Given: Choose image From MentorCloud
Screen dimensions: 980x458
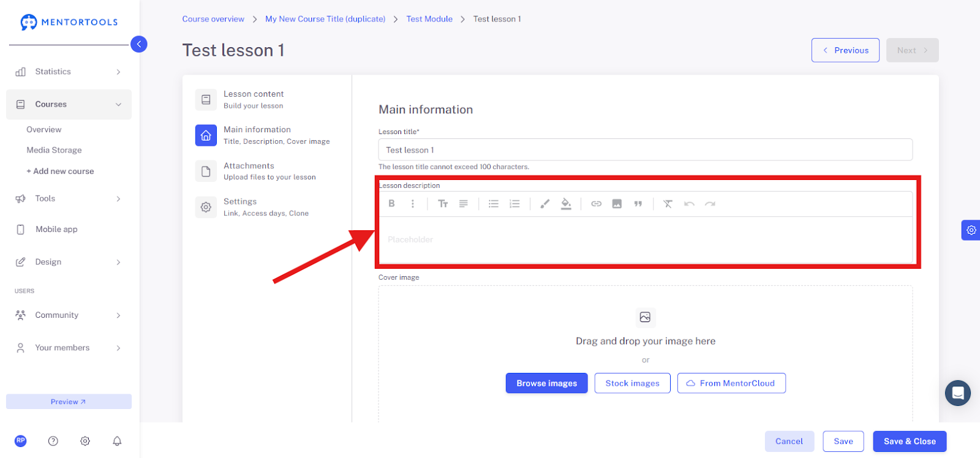Looking at the screenshot, I should pos(731,383).
